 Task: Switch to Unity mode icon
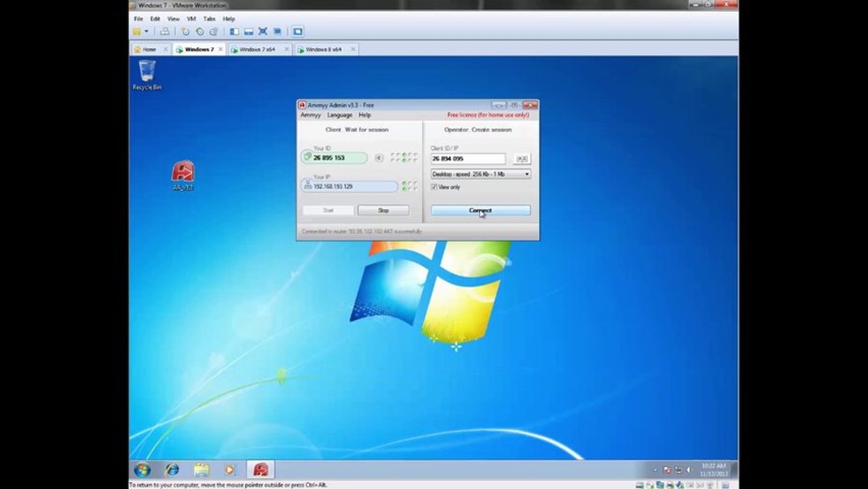tap(278, 31)
